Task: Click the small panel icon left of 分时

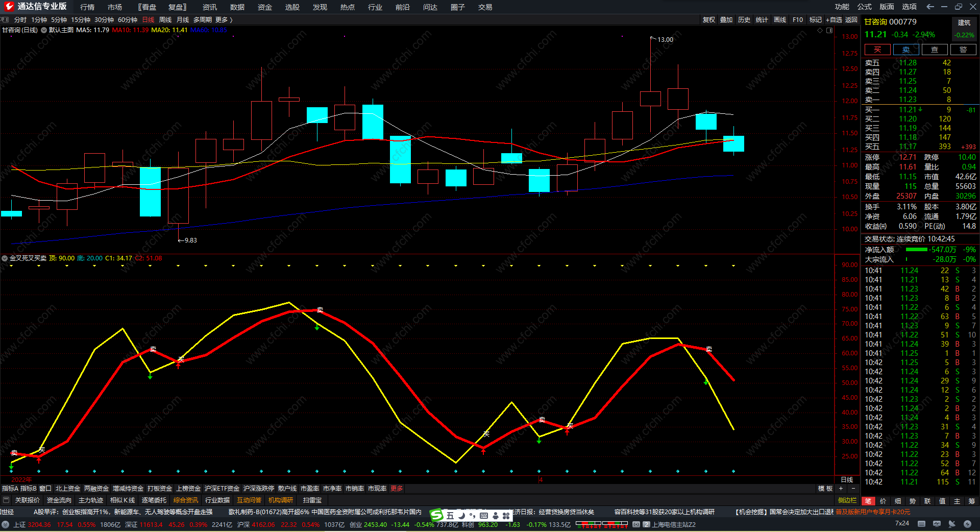Action: [5, 19]
